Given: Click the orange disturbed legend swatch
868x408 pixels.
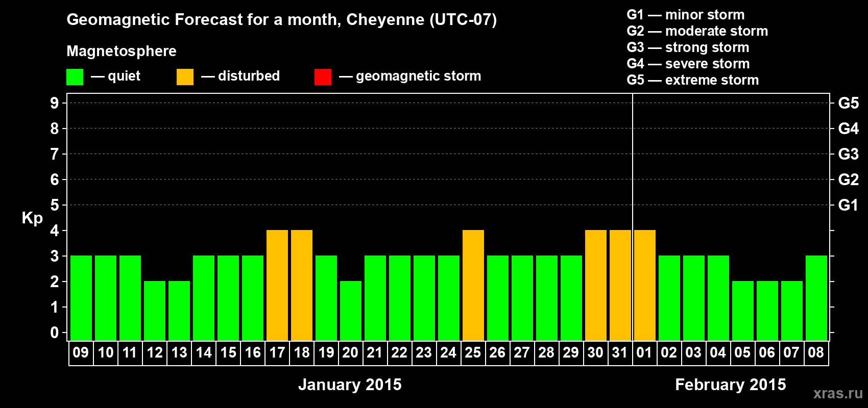Looking at the screenshot, I should pos(185,77).
